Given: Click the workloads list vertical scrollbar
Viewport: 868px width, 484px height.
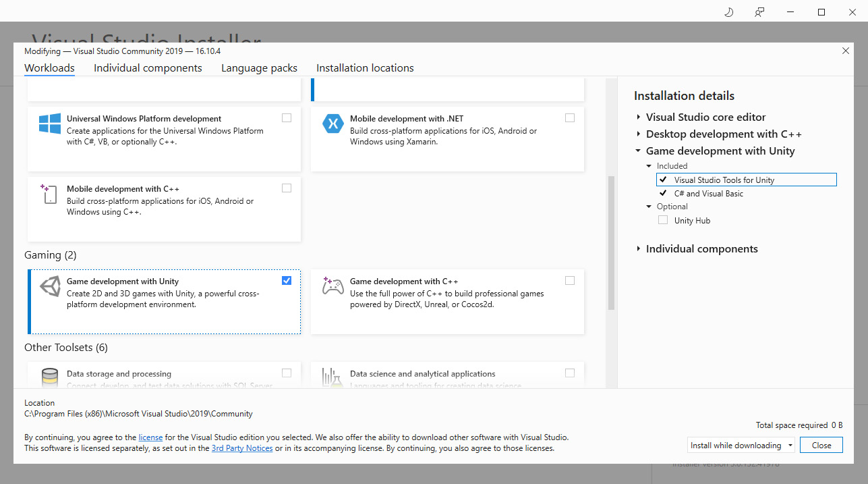Looking at the screenshot, I should [x=612, y=243].
